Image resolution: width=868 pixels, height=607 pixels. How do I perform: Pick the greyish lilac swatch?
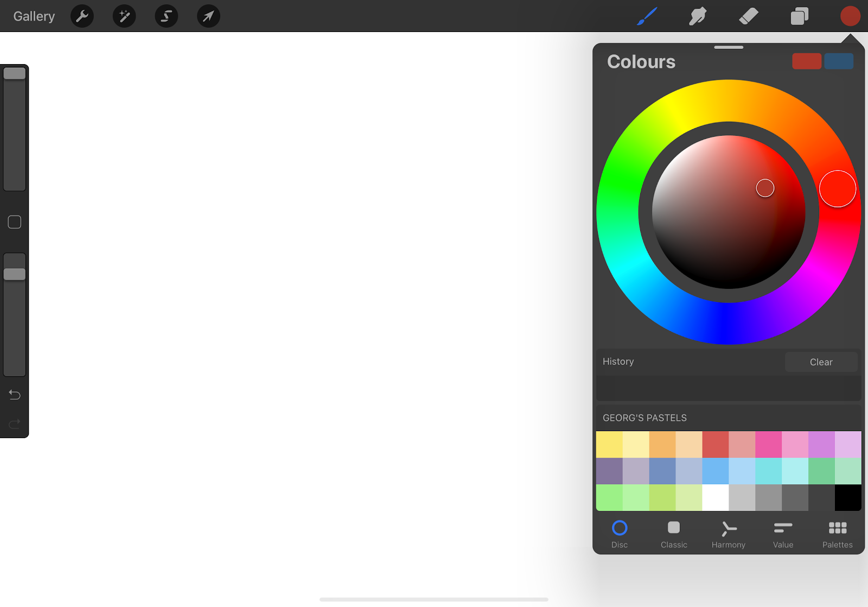tap(636, 471)
